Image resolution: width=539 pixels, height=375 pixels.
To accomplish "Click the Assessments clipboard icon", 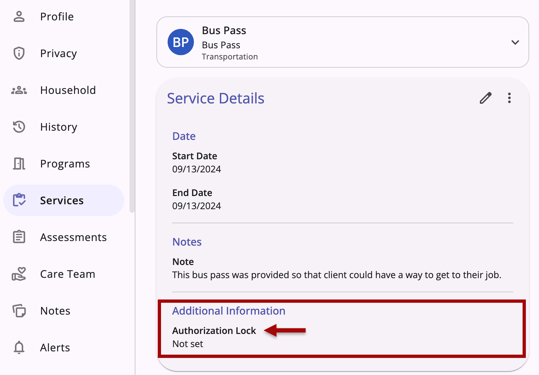I will [x=19, y=237].
